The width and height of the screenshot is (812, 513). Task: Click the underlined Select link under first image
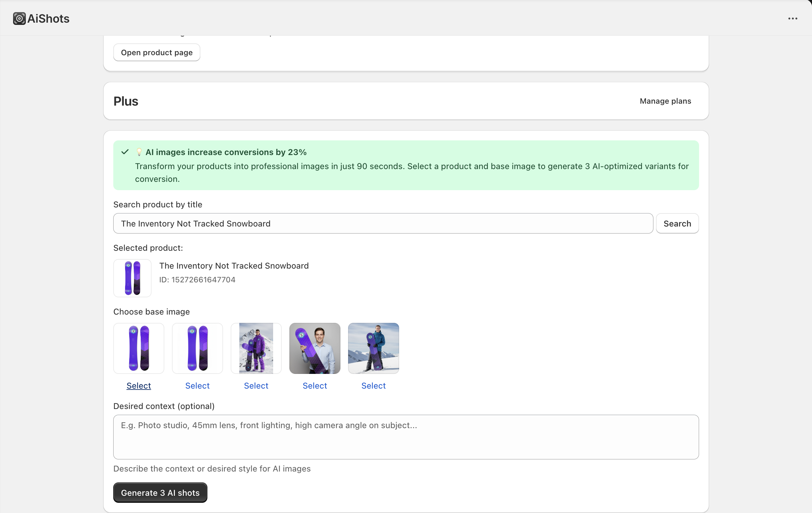[138, 385]
